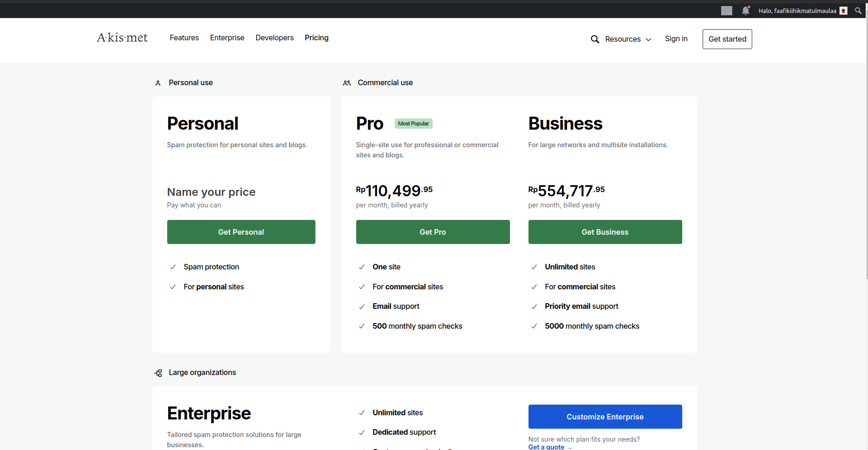The height and width of the screenshot is (450, 868).
Task: Click the Halo, faafikiihikmatulmaulaa account greeting
Action: click(x=797, y=11)
